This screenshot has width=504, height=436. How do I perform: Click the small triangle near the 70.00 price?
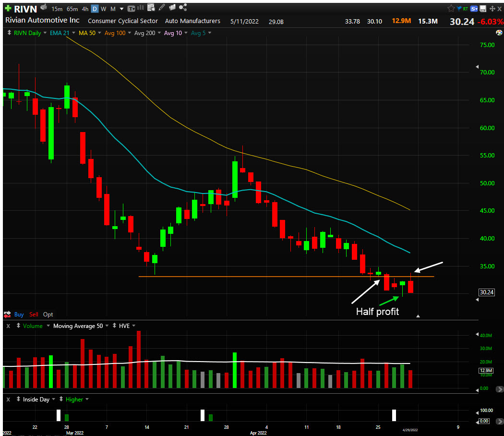(477, 67)
